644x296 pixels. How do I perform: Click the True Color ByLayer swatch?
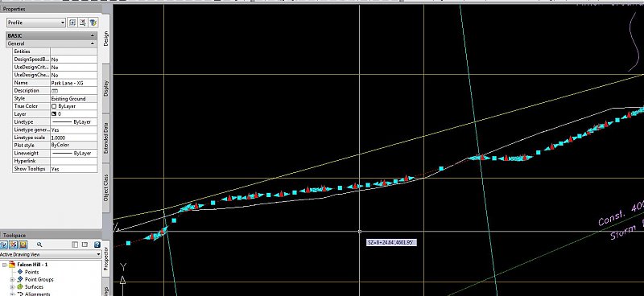54,106
